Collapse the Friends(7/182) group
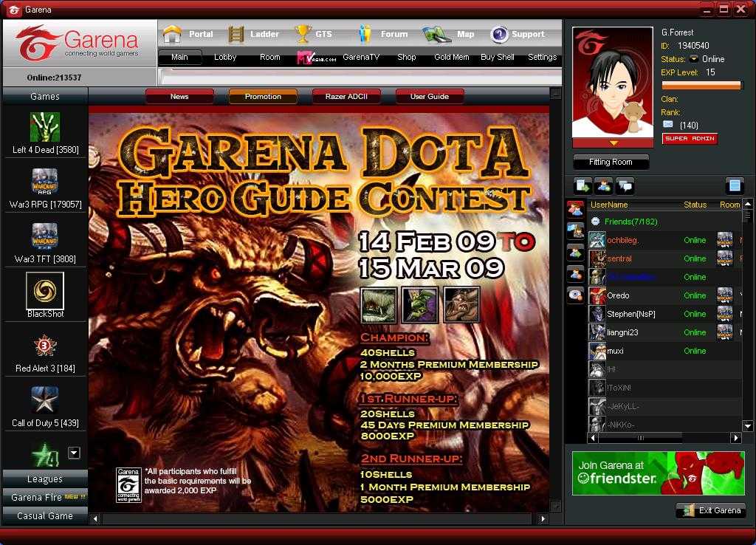This screenshot has height=545, width=756. point(596,222)
